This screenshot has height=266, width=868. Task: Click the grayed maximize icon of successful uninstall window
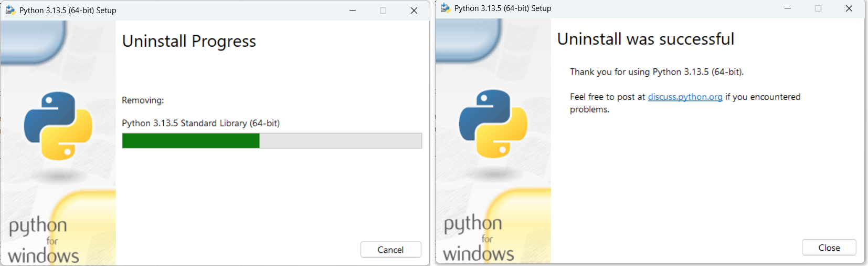[x=818, y=8]
